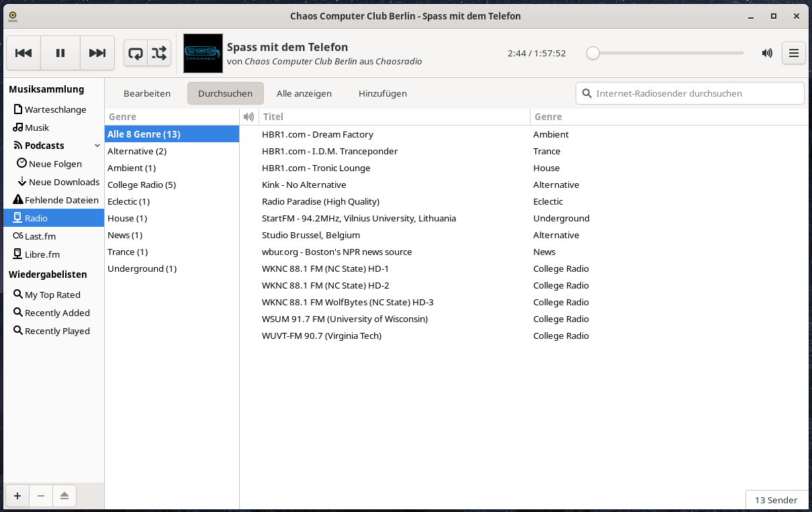Click the volume speaker icon
812x512 pixels.
coord(767,53)
